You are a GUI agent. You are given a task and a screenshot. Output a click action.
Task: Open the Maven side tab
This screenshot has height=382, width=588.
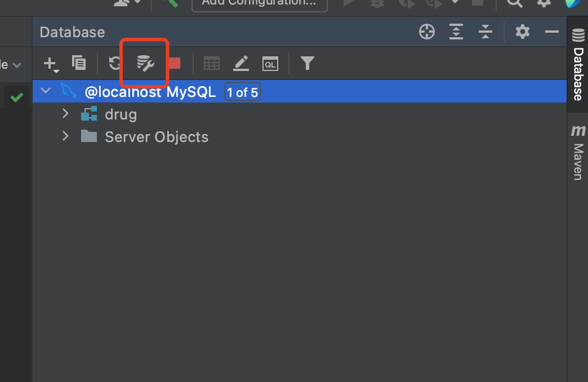tap(578, 152)
